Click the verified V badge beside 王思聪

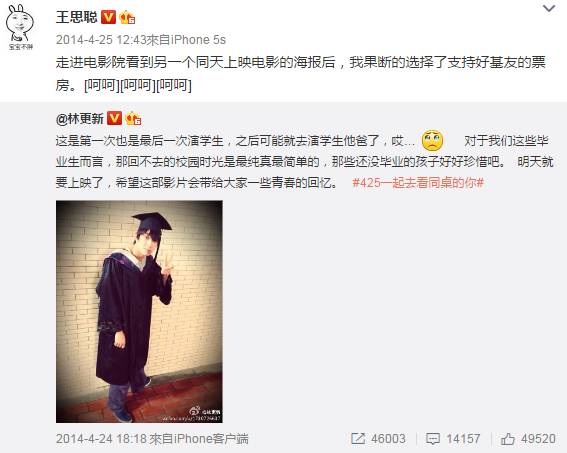(108, 17)
